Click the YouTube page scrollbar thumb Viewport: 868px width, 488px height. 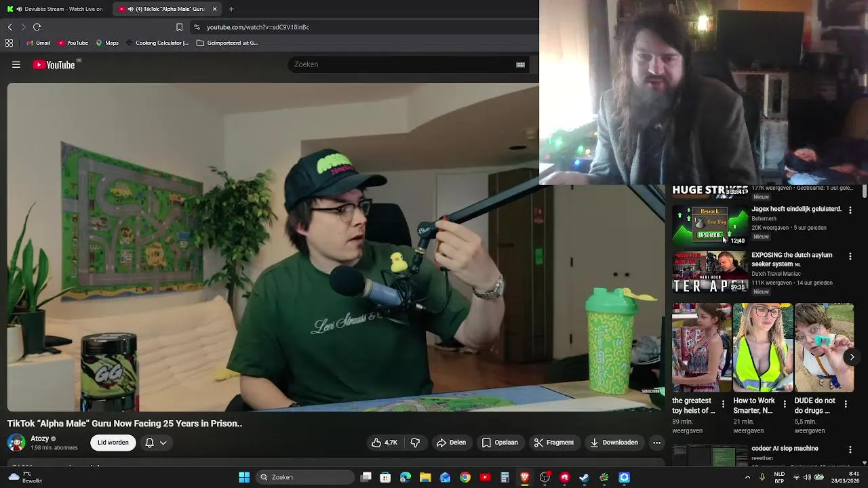click(x=865, y=191)
